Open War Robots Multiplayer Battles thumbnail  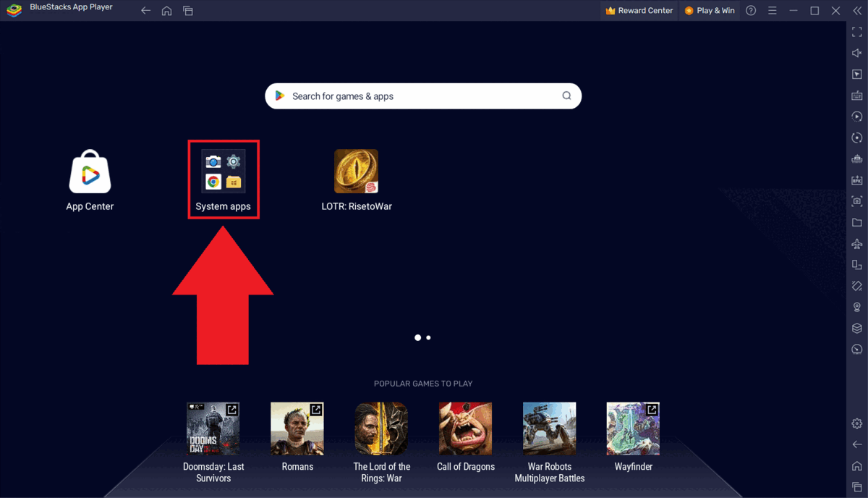pos(550,429)
